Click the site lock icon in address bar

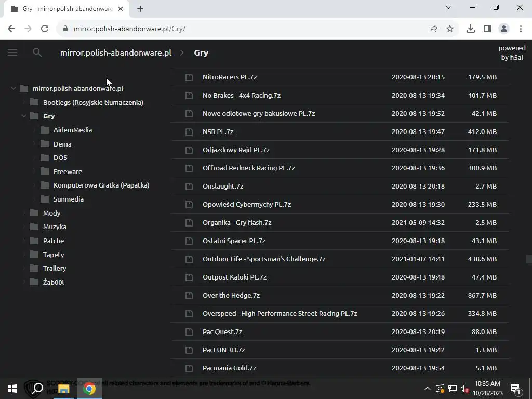(65, 29)
